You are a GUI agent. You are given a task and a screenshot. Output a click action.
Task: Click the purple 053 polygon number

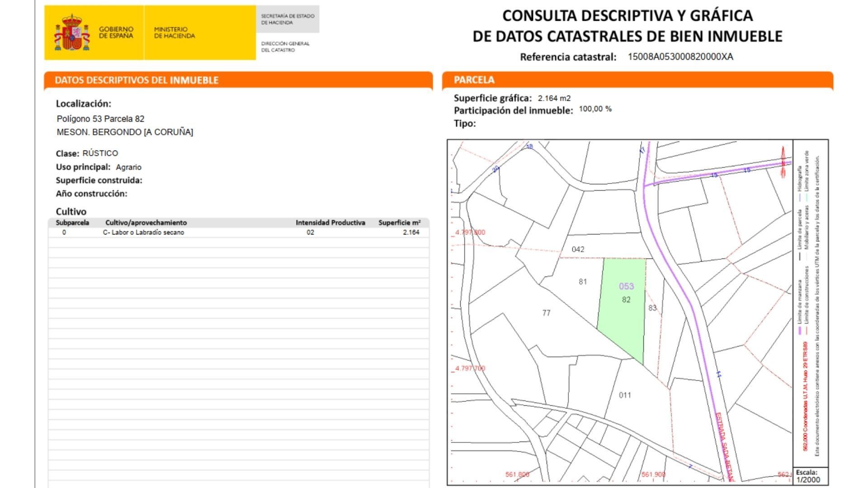click(x=626, y=286)
